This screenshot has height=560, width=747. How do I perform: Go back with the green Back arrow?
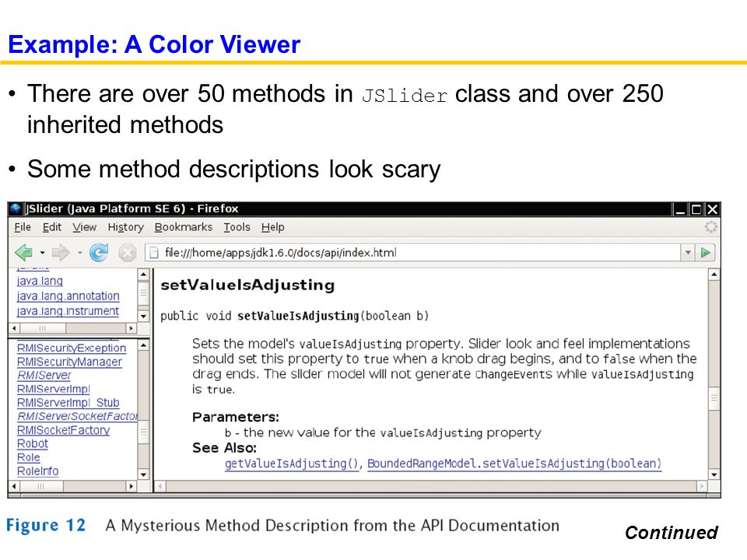(24, 252)
